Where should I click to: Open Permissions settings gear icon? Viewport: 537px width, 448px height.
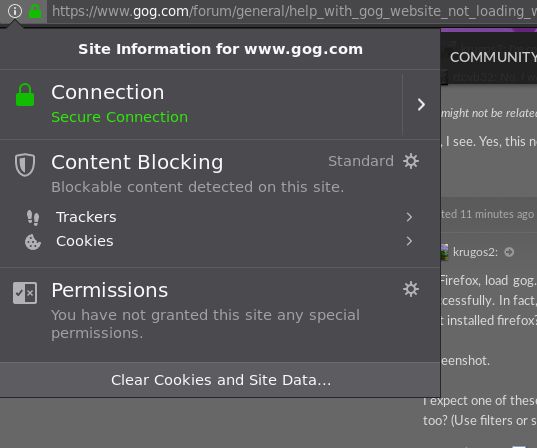(x=411, y=289)
